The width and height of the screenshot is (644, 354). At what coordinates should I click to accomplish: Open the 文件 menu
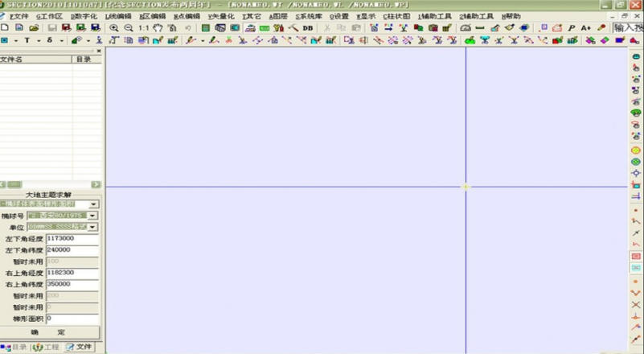tap(18, 16)
